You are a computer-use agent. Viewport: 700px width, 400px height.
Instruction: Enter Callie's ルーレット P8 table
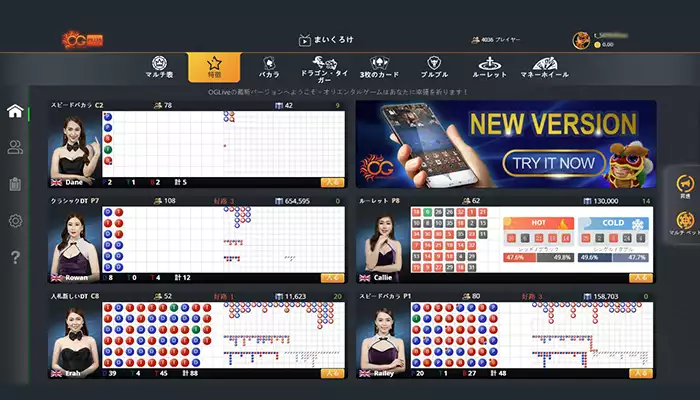tap(641, 277)
